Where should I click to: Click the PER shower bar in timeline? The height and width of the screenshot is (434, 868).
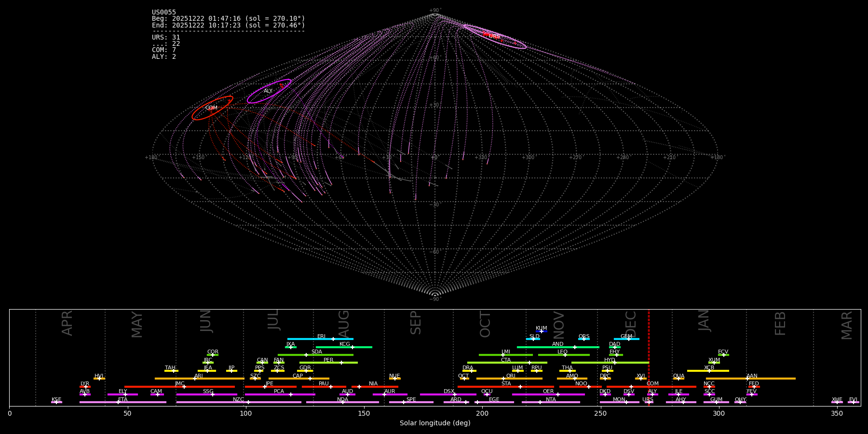click(x=328, y=363)
